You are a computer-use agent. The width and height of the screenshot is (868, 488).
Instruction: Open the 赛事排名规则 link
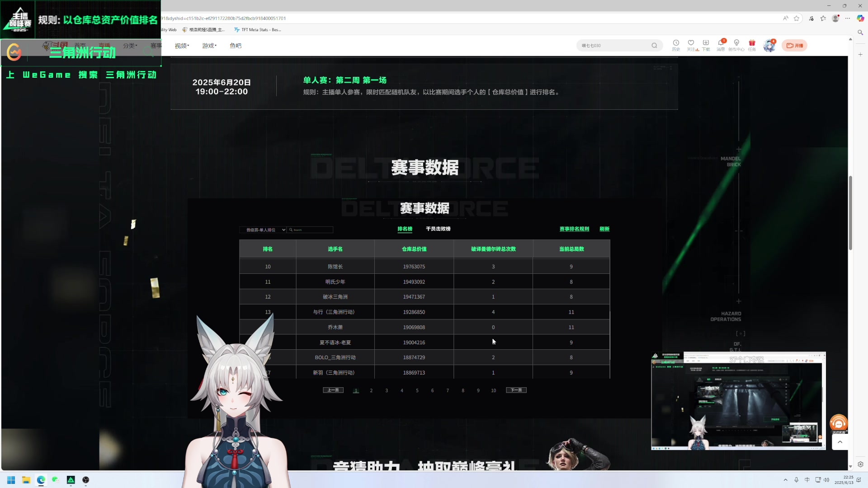point(574,229)
